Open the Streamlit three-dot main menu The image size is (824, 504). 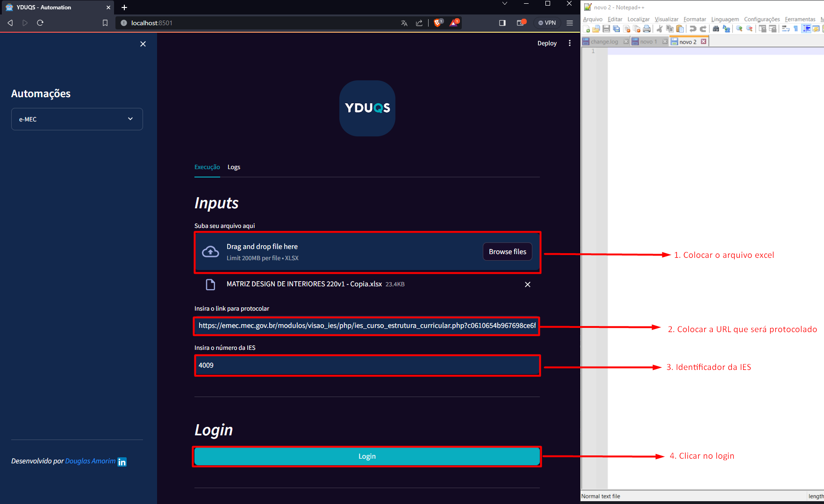click(570, 43)
